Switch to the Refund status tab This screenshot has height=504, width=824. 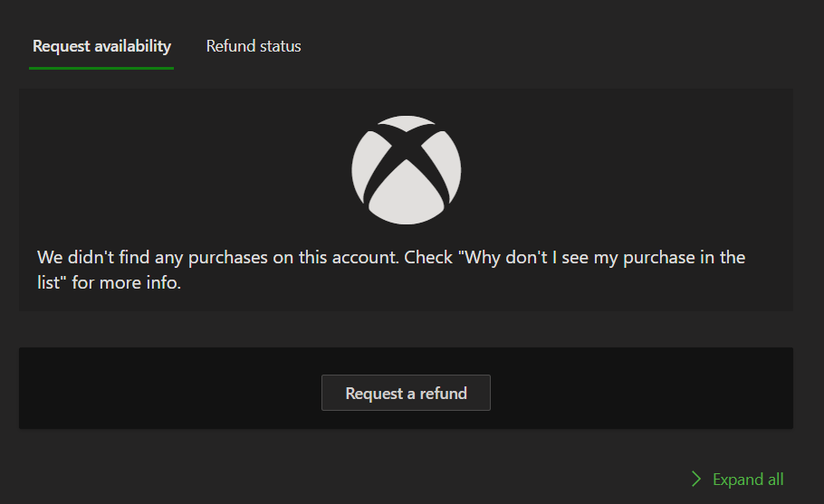pos(254,46)
